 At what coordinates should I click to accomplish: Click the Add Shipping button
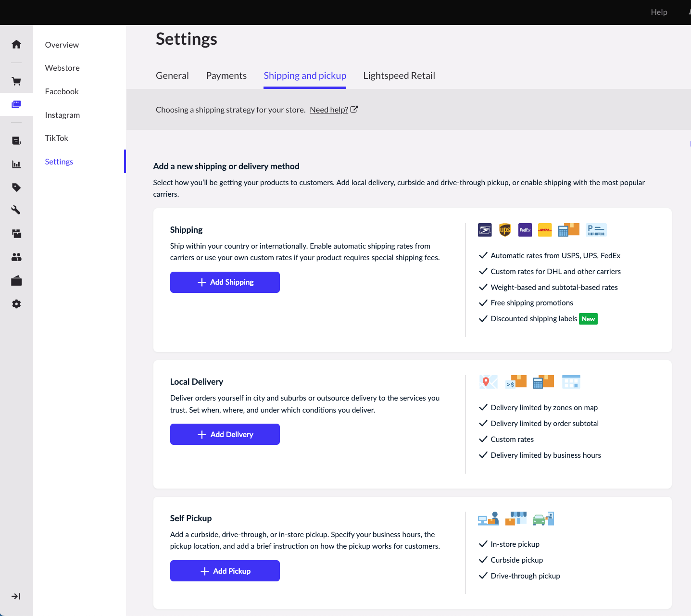coord(225,282)
